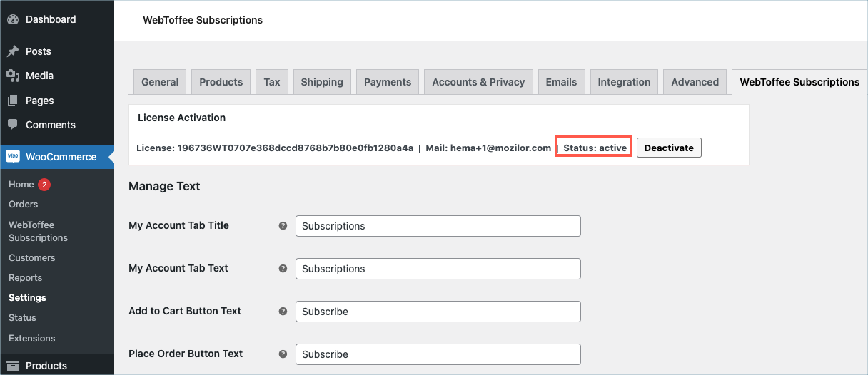Viewport: 868px width, 375px height.
Task: Click the Posts pushpin icon
Action: tap(13, 51)
